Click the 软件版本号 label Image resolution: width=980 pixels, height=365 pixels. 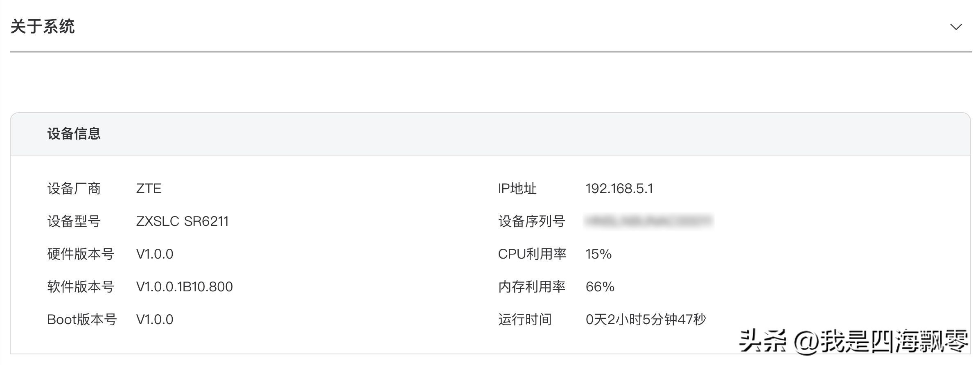click(x=81, y=287)
